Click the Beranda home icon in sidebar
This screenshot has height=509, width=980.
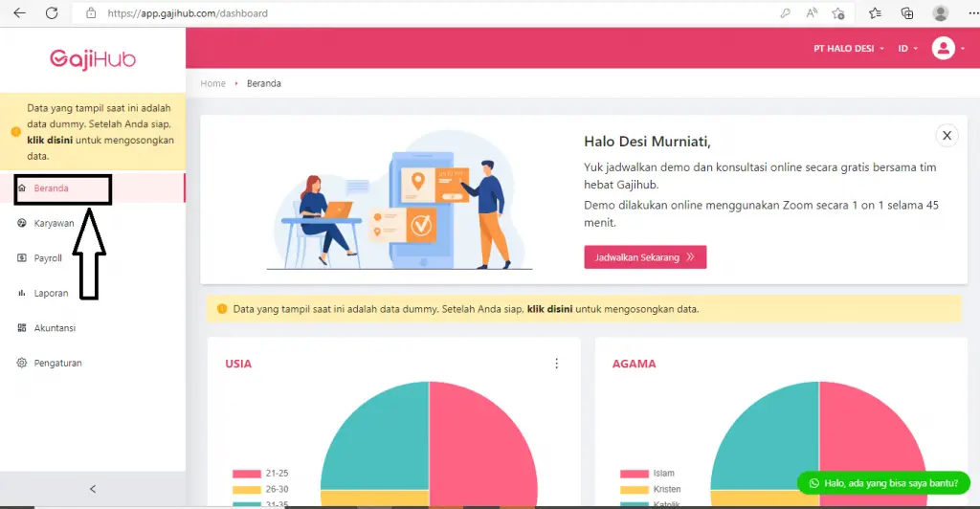point(23,188)
